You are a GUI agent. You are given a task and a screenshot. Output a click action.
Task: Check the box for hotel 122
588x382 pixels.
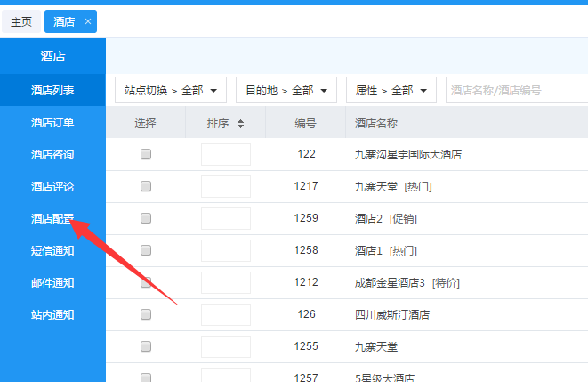pyautogui.click(x=146, y=154)
